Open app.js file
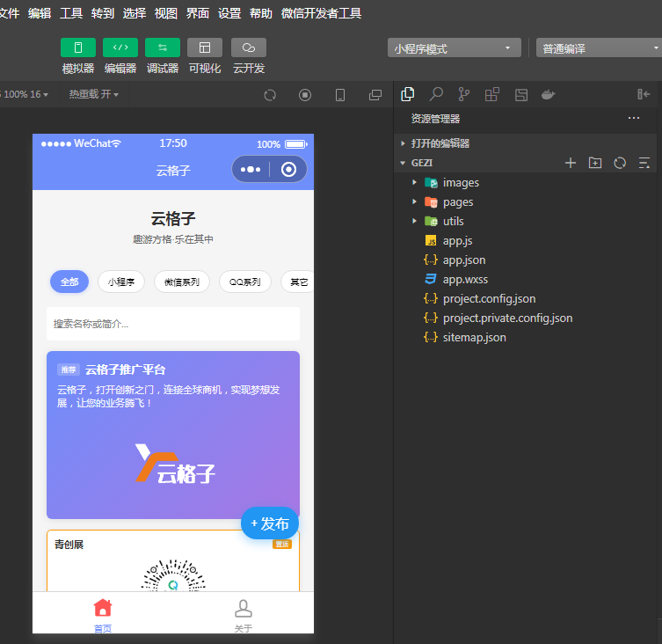Screen dimensions: 662x644 pyautogui.click(x=525, y=241)
